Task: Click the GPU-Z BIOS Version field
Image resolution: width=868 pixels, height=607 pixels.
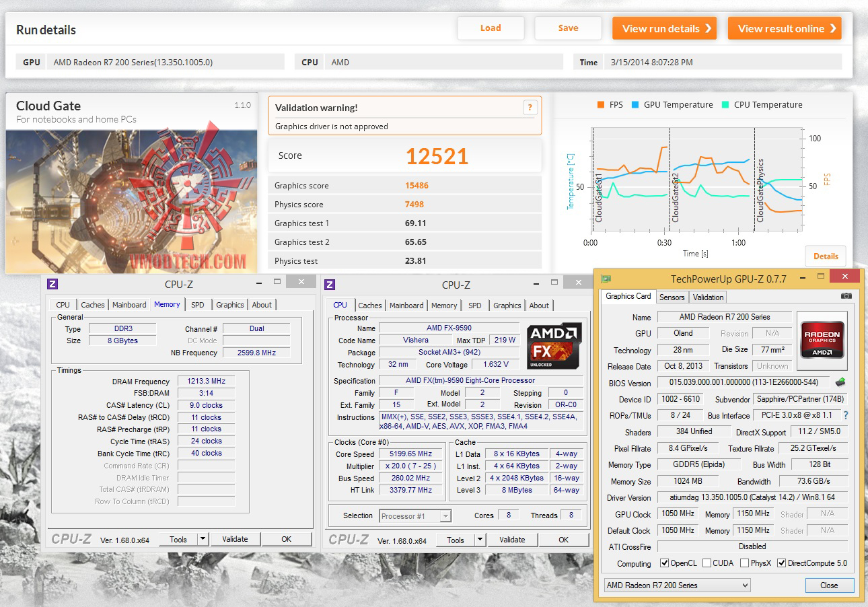Action: point(744,383)
